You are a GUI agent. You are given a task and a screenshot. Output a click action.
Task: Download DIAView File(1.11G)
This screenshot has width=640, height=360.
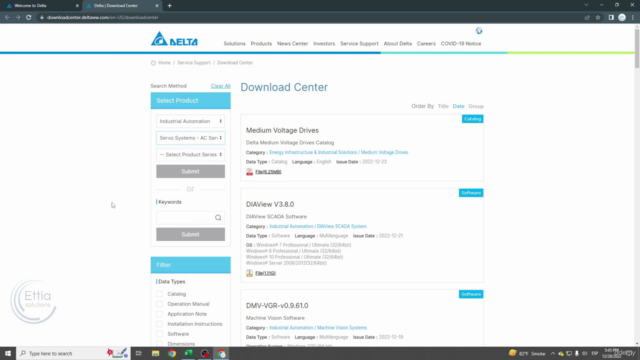click(265, 273)
